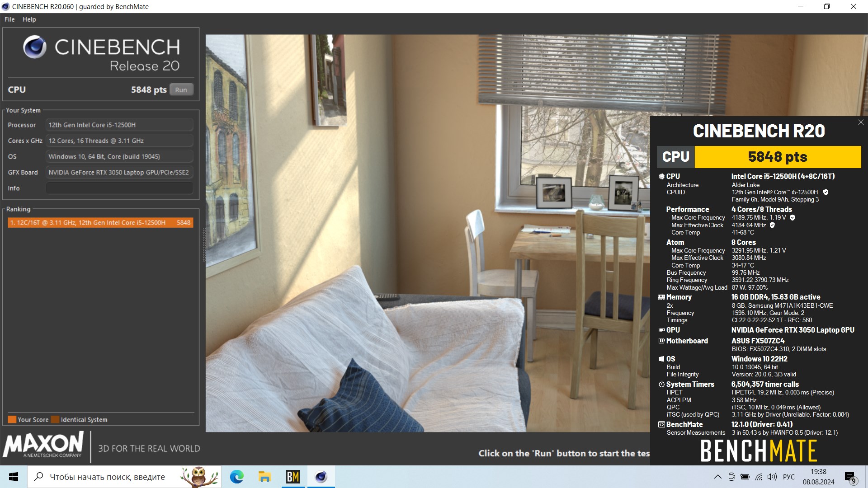Click the Meet Now camera tray icon
868x488 pixels.
pos(731,477)
